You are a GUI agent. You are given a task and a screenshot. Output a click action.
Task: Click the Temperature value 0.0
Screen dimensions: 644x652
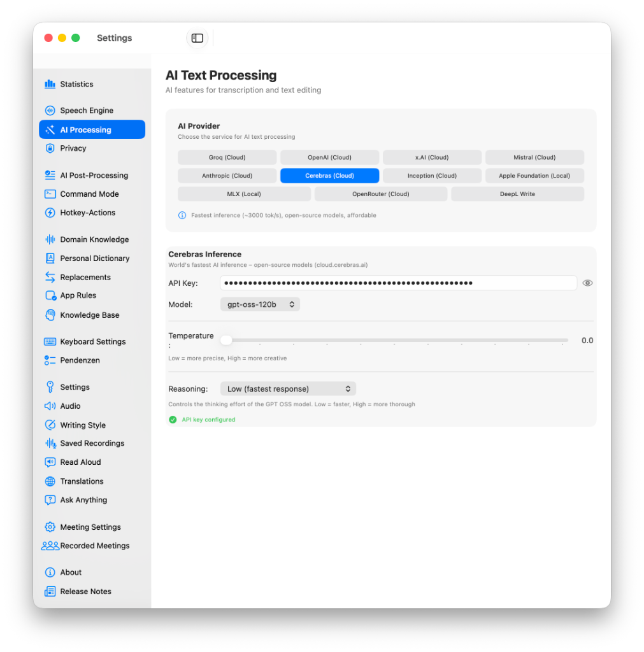tap(587, 341)
